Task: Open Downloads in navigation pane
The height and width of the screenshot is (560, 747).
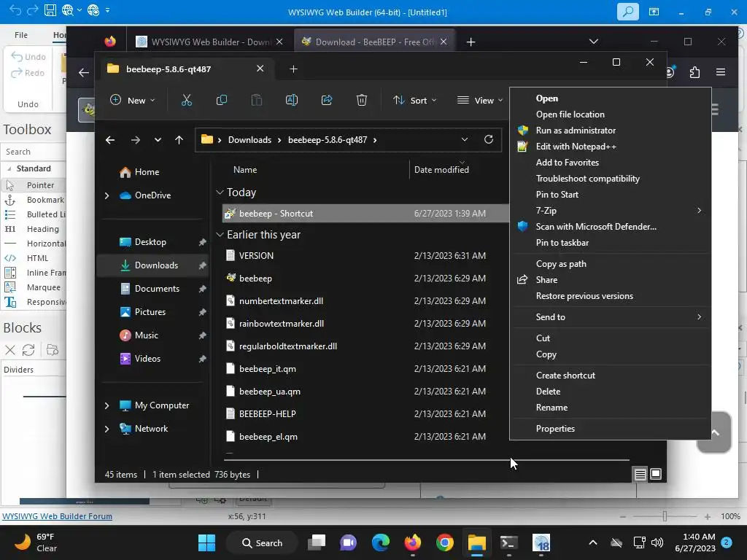Action: [x=153, y=265]
